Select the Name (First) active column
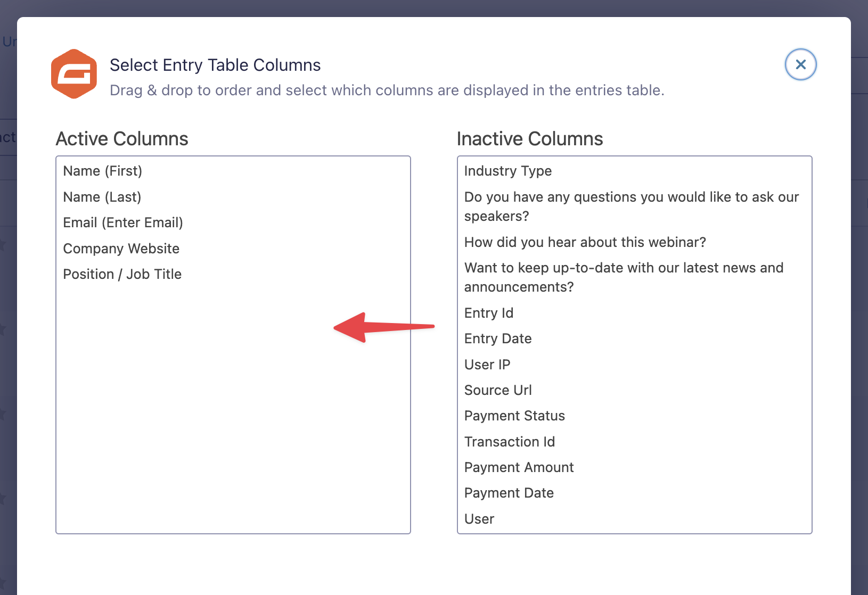Viewport: 868px width, 595px height. click(x=103, y=171)
